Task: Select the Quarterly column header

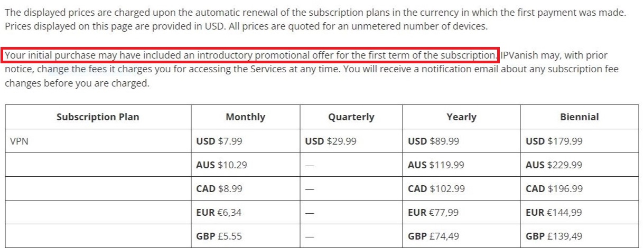Action: [x=351, y=117]
